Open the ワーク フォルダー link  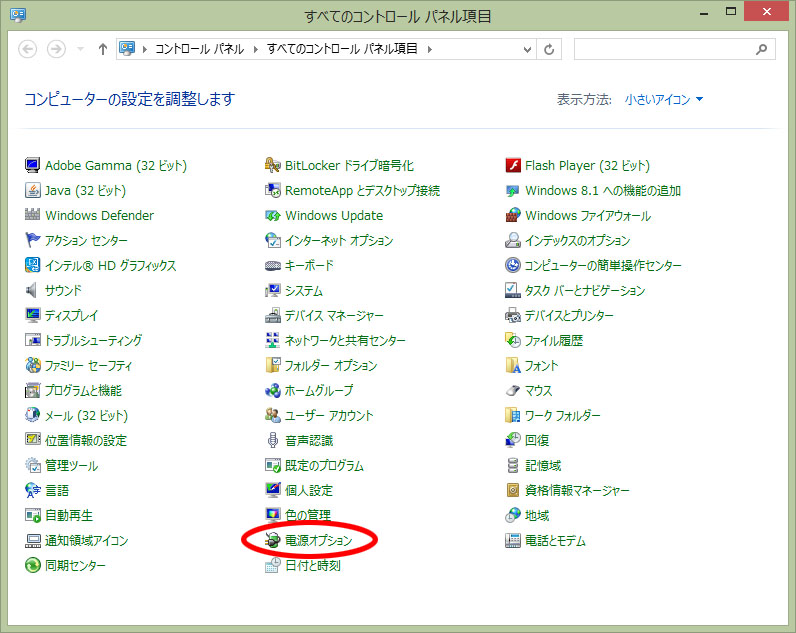562,415
